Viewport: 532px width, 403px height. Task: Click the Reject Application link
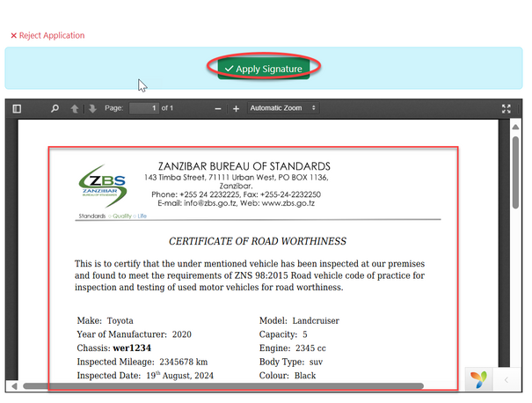coord(47,36)
